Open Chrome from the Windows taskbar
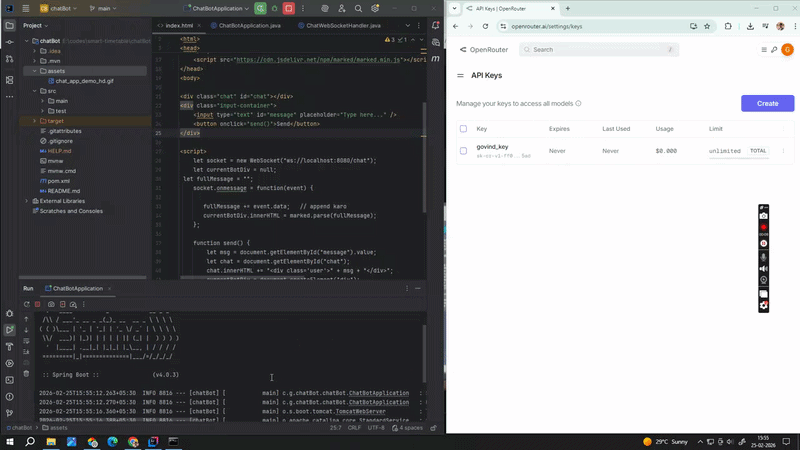Screen dimensions: 800x450 pos(133,442)
